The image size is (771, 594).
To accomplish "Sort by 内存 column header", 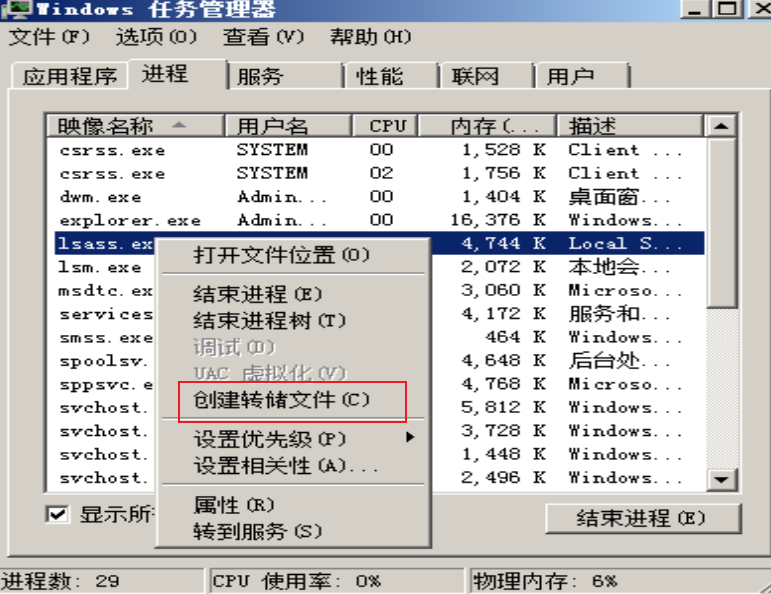I will 487,126.
